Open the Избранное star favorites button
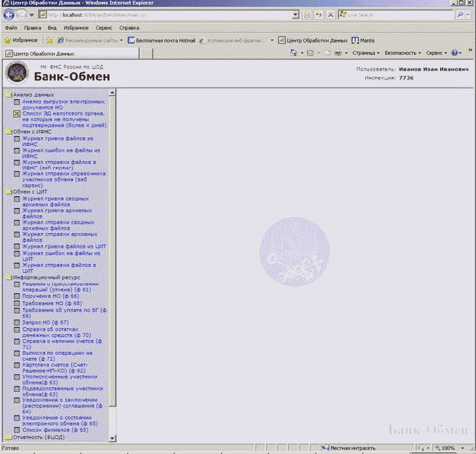 [x=21, y=40]
